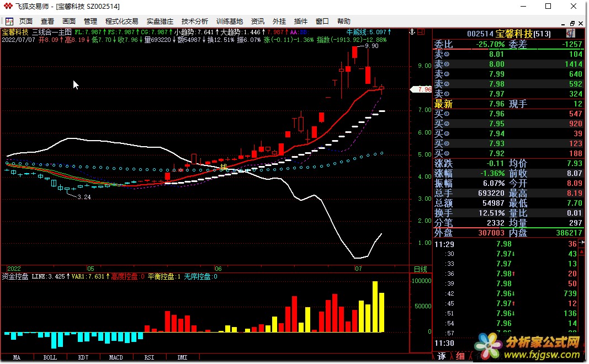
Task: Click the 均价 7.93 value
Action: pos(575,164)
